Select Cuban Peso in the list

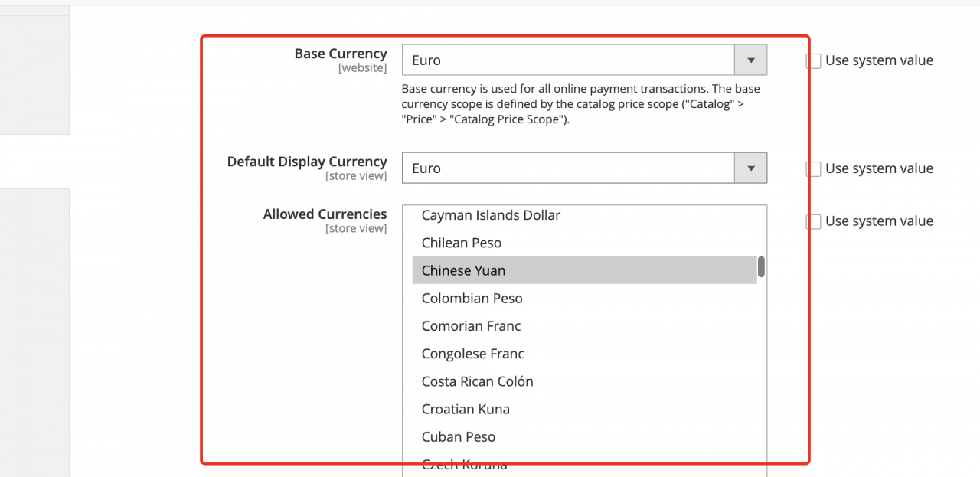(458, 437)
